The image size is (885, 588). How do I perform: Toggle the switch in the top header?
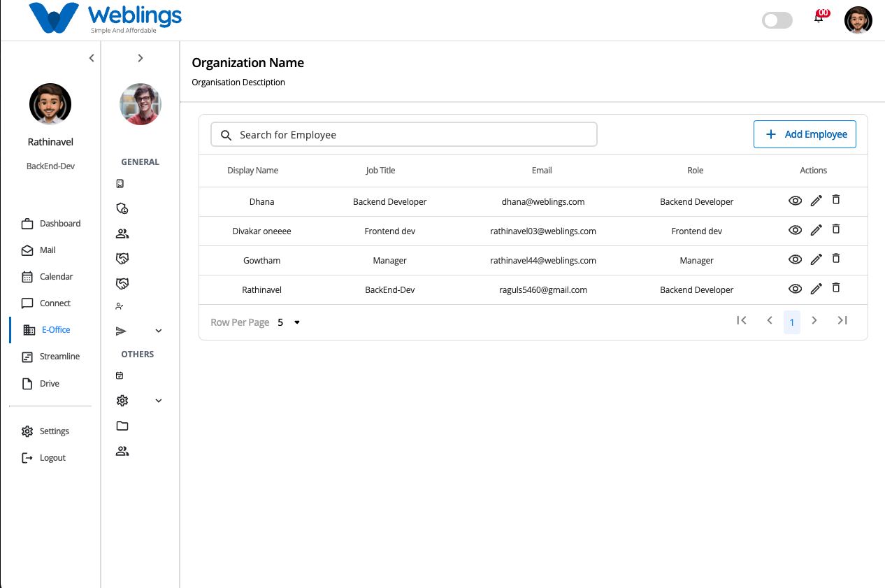coord(777,20)
